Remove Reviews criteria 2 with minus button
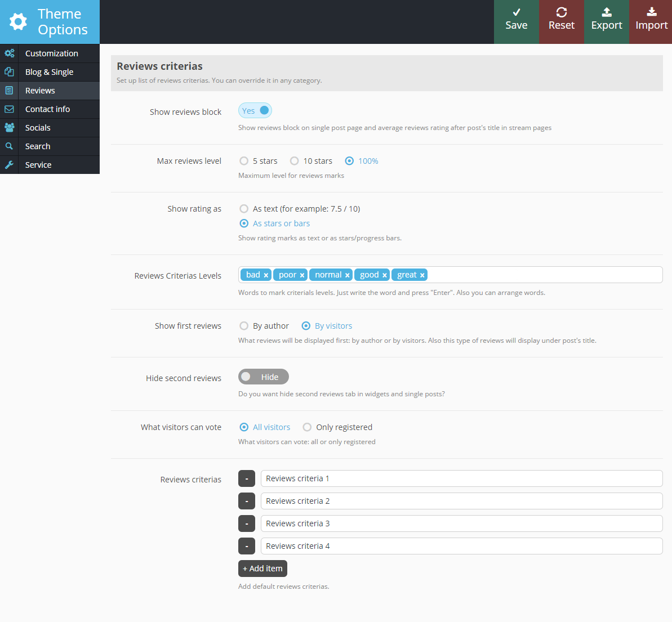The image size is (672, 622). [247, 501]
